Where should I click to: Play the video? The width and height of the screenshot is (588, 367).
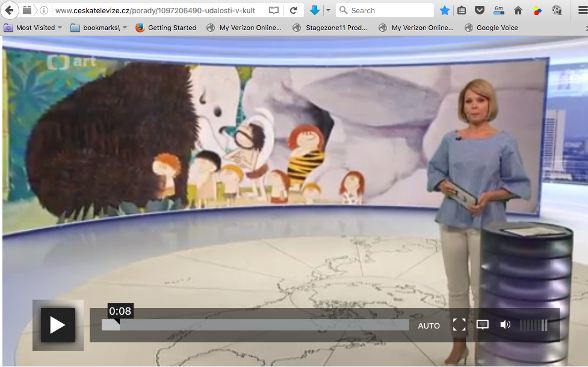tap(58, 325)
